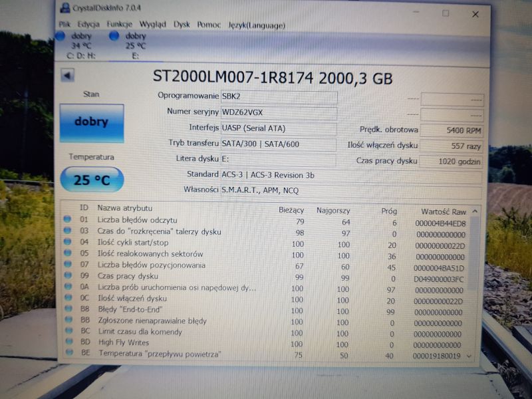
Task: Select the Liczba błędów odczytu row
Action: pos(265,221)
